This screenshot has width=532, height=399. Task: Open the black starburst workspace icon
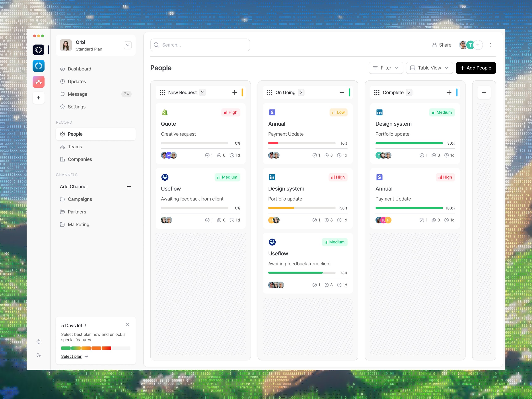pyautogui.click(x=38, y=50)
